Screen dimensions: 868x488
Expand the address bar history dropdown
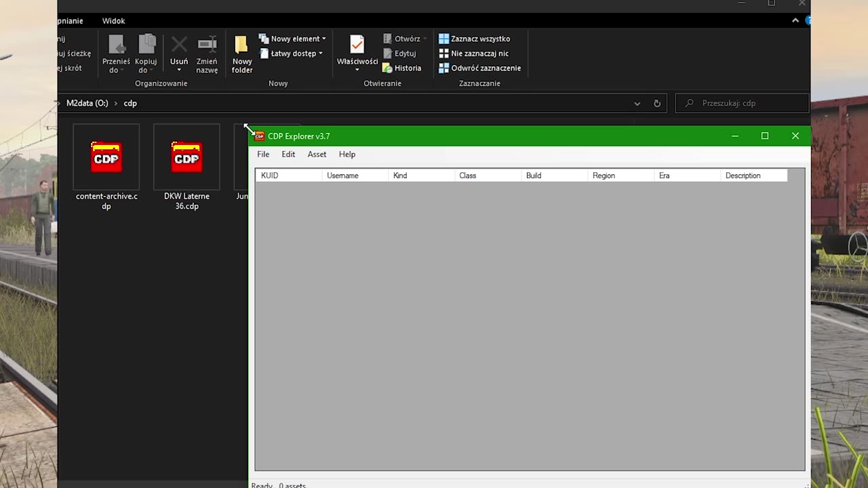coord(637,104)
